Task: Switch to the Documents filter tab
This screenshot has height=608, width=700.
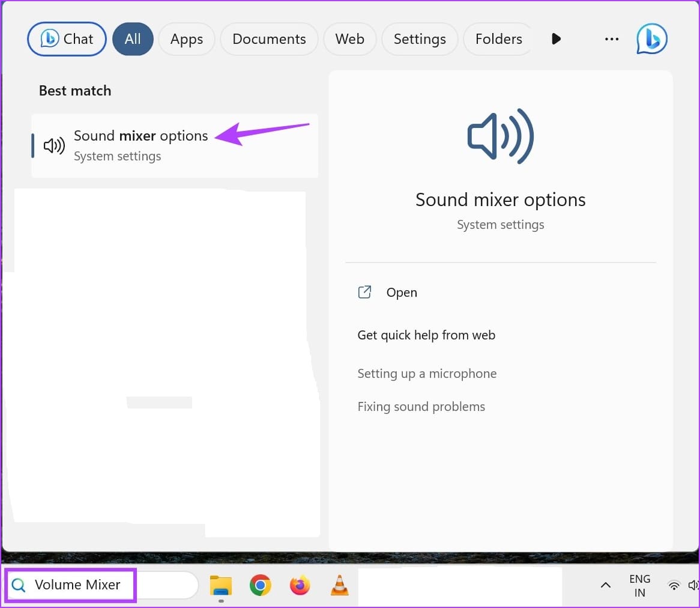Action: (269, 39)
